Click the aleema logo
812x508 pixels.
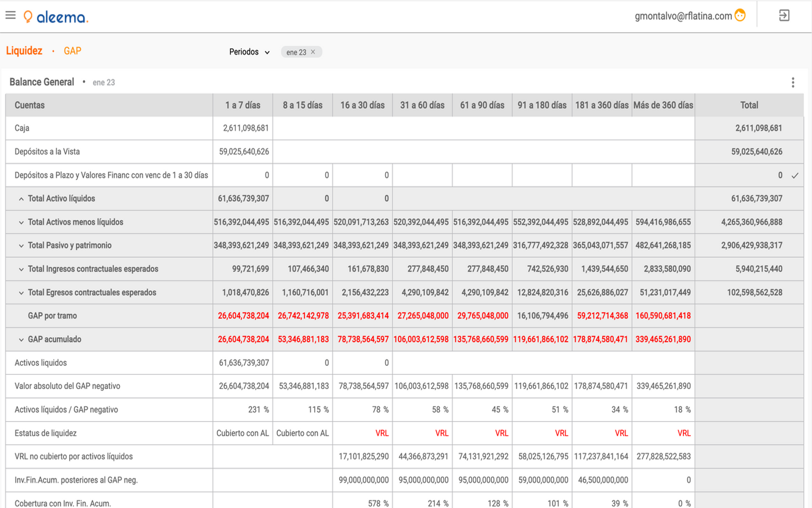coord(56,17)
